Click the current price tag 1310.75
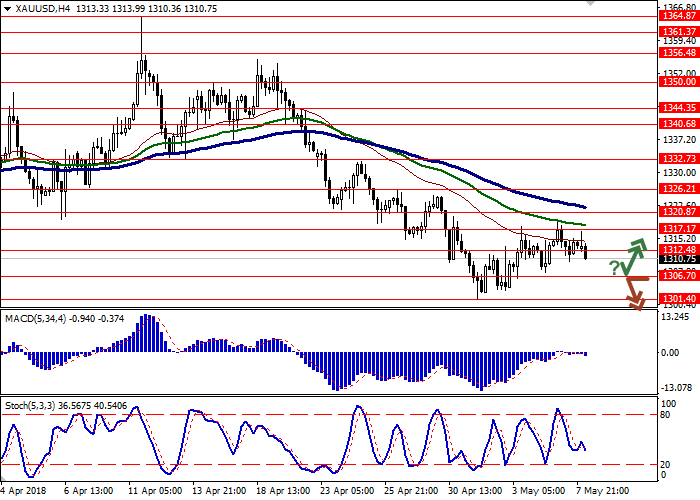 click(x=676, y=259)
